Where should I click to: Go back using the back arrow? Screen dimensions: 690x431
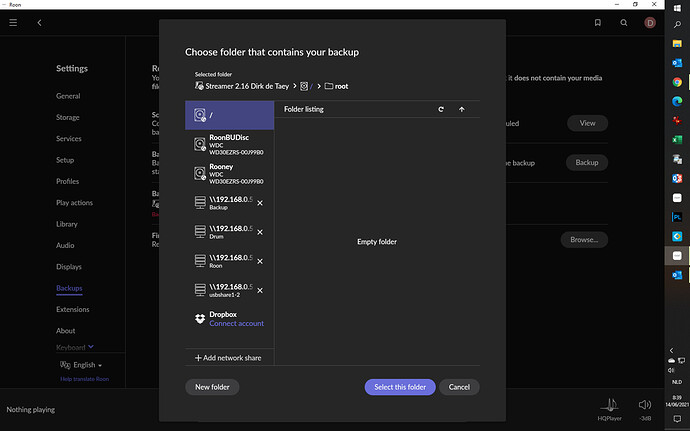pos(39,22)
